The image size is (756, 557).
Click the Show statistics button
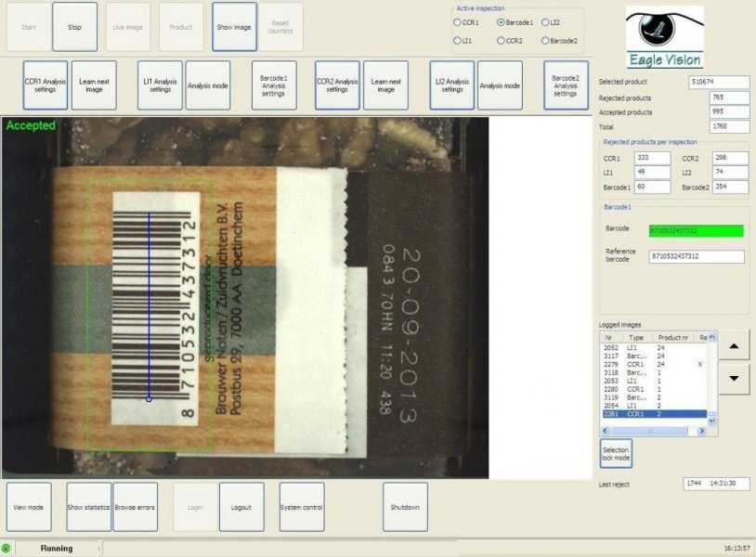pyautogui.click(x=89, y=507)
